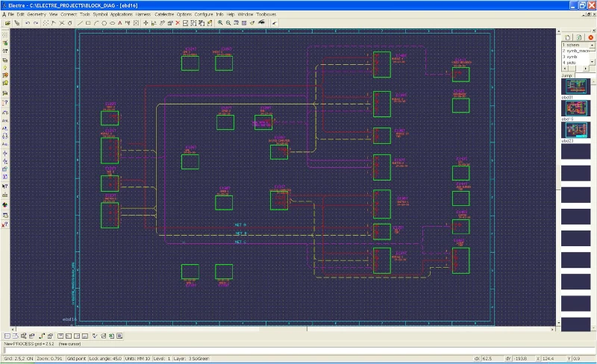597x364 pixels.
Task: Click the red close icon in side panel
Action: tap(590, 37)
